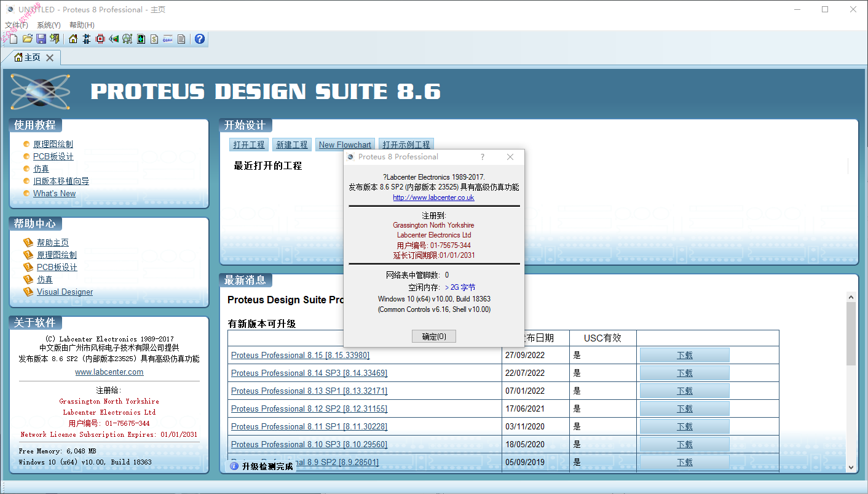Click 下载 for Proteus Professional 8.15
This screenshot has width=868, height=494.
(x=684, y=355)
